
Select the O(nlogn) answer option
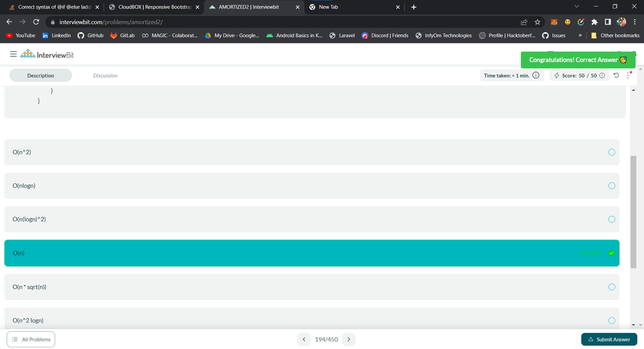[x=312, y=185]
